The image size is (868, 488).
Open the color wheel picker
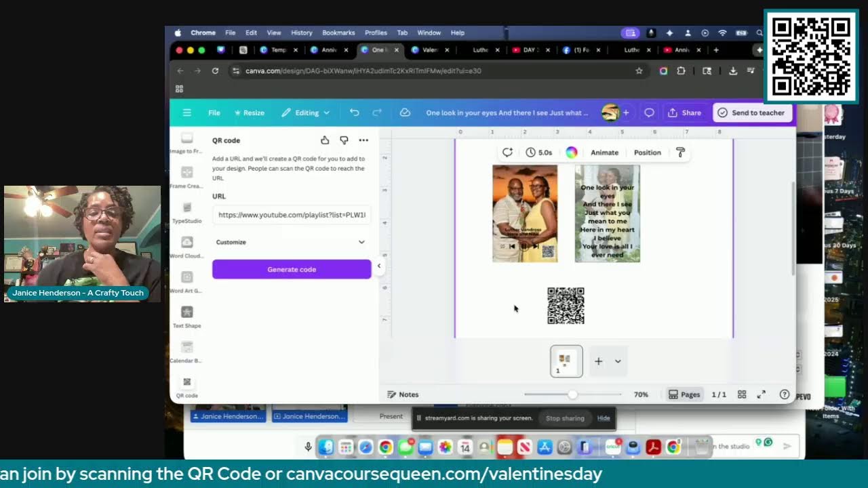pos(572,152)
